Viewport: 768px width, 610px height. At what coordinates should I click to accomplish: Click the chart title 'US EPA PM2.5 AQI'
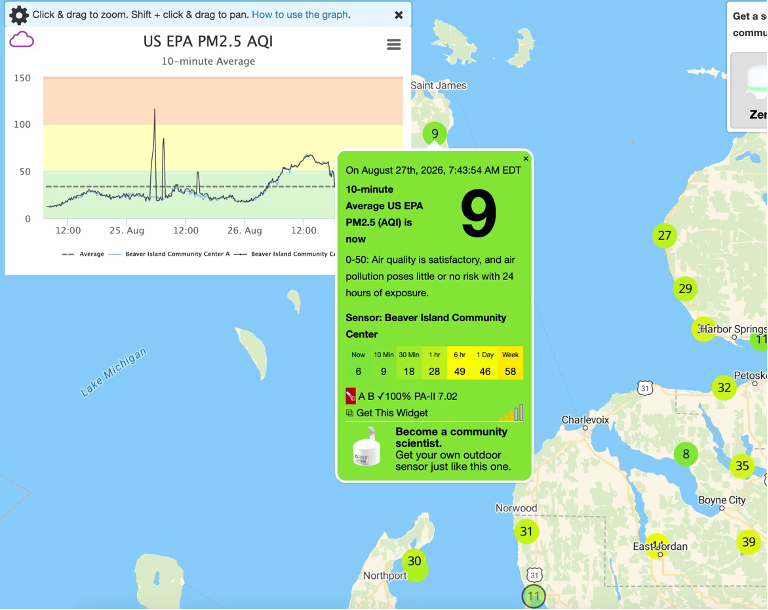pyautogui.click(x=208, y=42)
